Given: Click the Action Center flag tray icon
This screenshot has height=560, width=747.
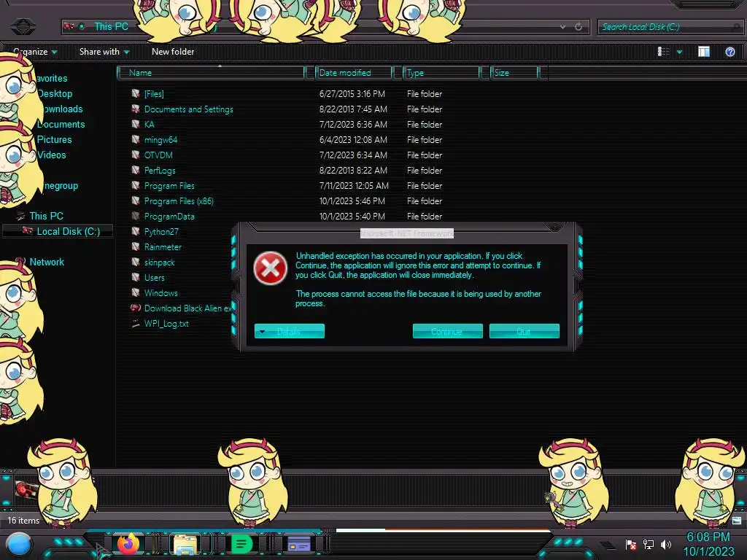Looking at the screenshot, I should [x=631, y=544].
